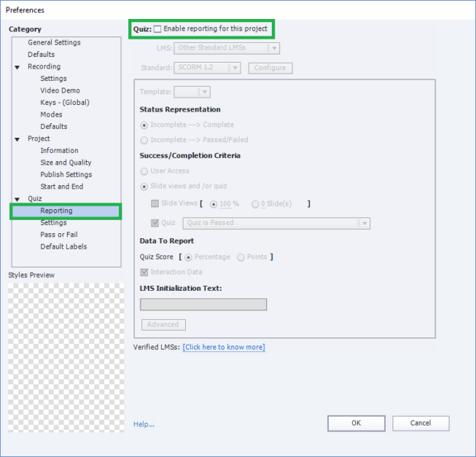Open the Template dropdown
The width and height of the screenshot is (476, 457).
click(192, 92)
